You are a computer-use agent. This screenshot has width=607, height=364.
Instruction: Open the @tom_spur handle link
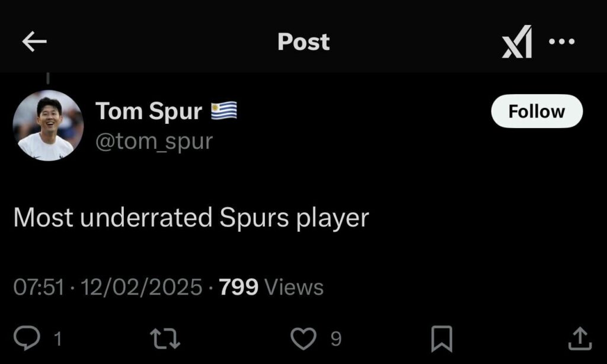[x=154, y=141]
